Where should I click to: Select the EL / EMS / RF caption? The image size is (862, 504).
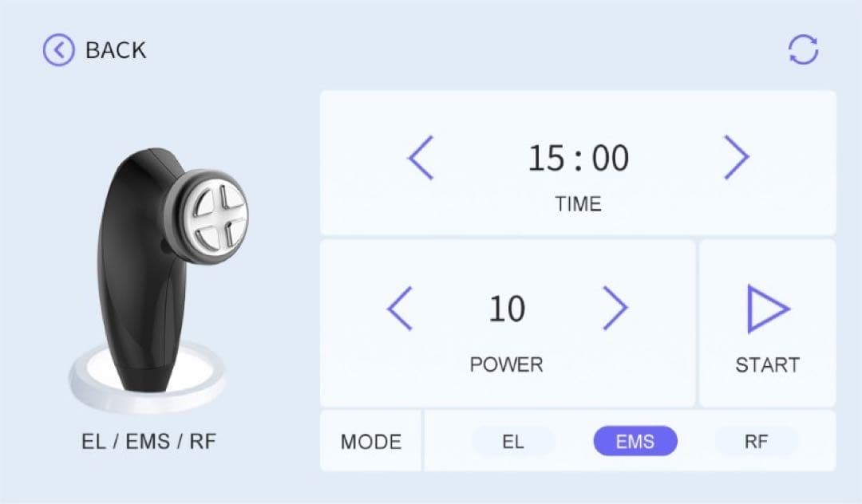[148, 441]
